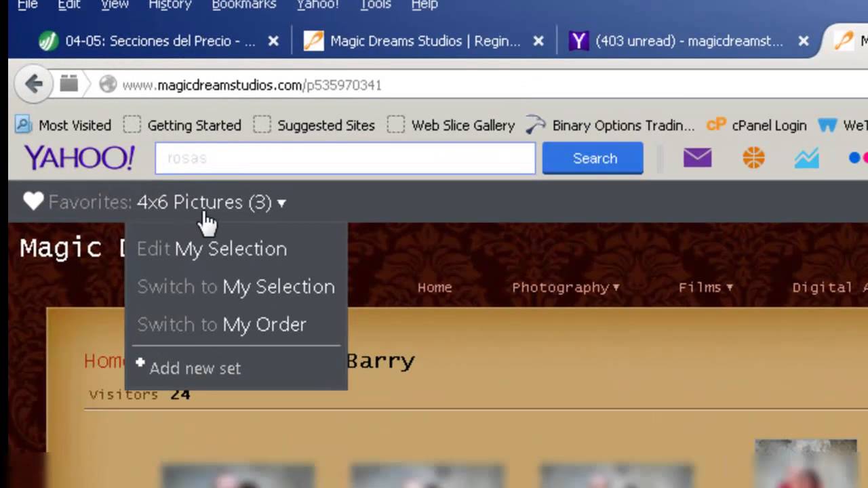This screenshot has width=868, height=488.
Task: Open Yahoo mail envelope icon
Action: (x=697, y=158)
